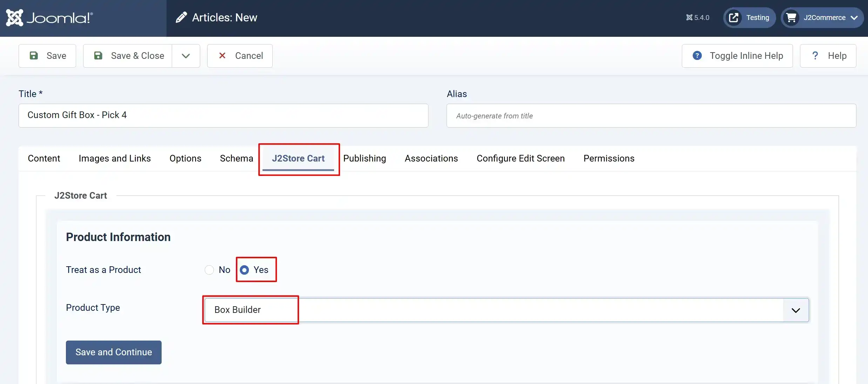Open the Options tab

[185, 158]
